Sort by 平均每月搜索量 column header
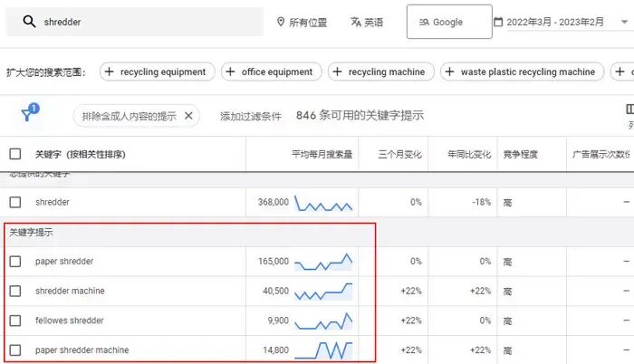 tap(323, 154)
